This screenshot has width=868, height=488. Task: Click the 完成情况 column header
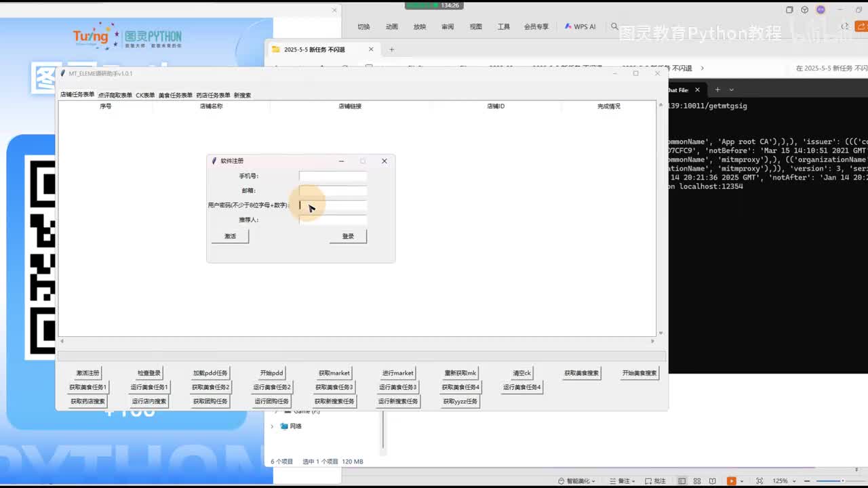[x=608, y=106]
